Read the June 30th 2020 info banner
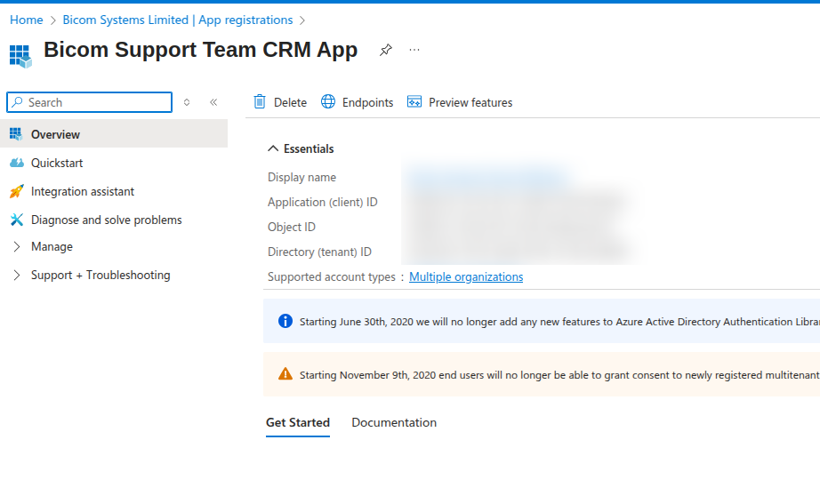Screen dimensions: 820x504 pos(542,321)
